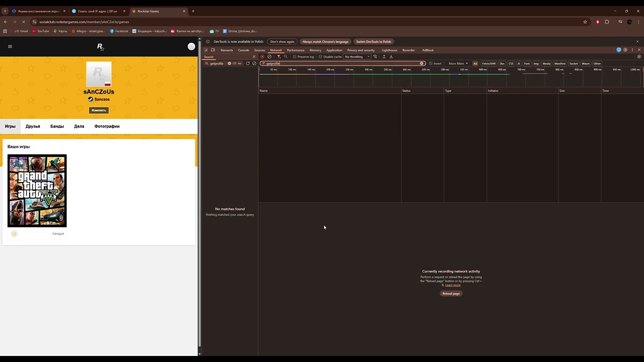
Task: Open the Social Club hamburger menu
Action: coord(10,46)
